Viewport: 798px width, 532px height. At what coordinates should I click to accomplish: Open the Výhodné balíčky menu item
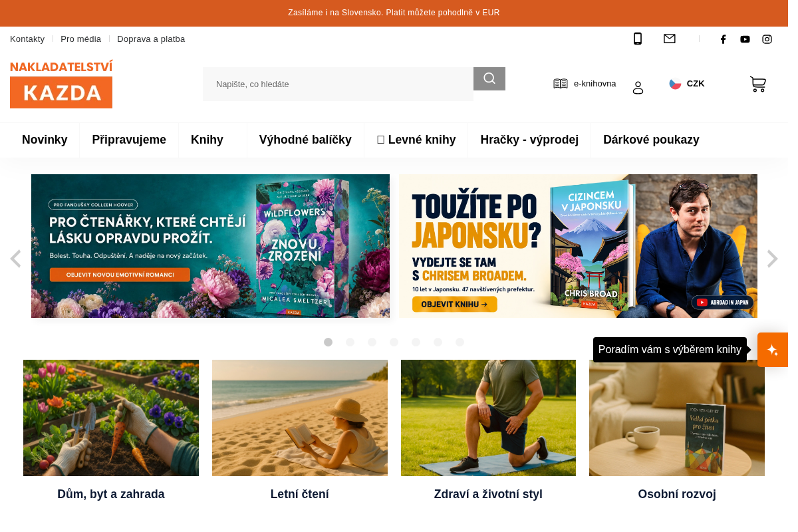tap(305, 140)
